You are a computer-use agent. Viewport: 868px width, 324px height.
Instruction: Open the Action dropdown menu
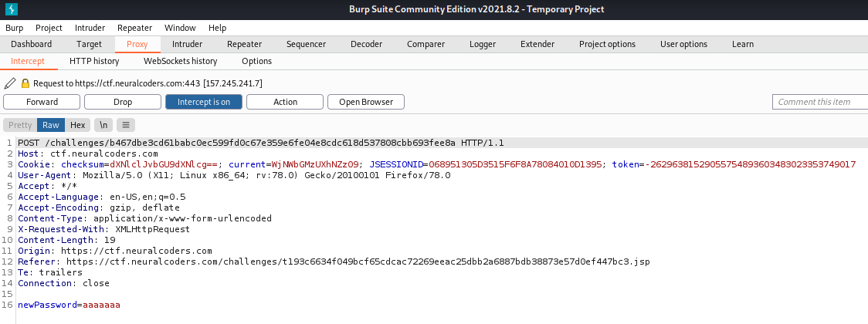[x=285, y=102]
